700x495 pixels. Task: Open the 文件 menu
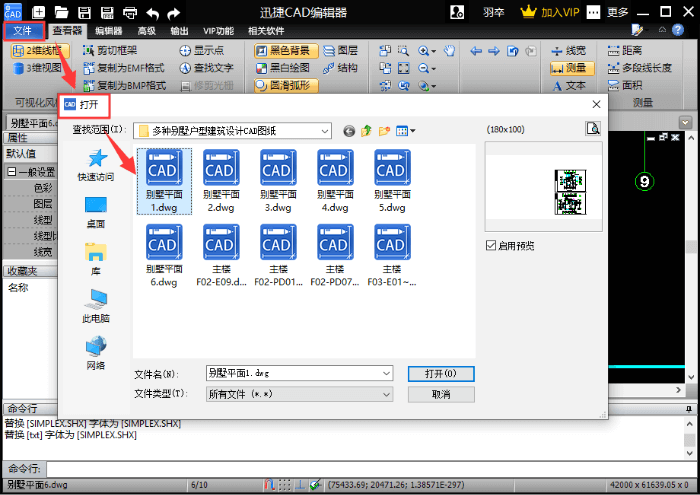pos(23,30)
